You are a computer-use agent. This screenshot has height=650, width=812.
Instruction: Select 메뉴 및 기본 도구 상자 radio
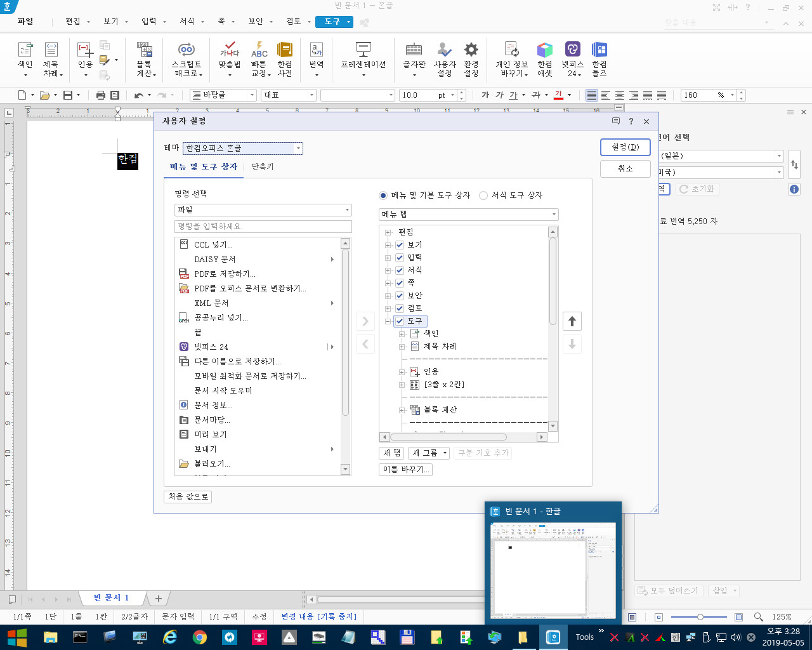click(383, 196)
